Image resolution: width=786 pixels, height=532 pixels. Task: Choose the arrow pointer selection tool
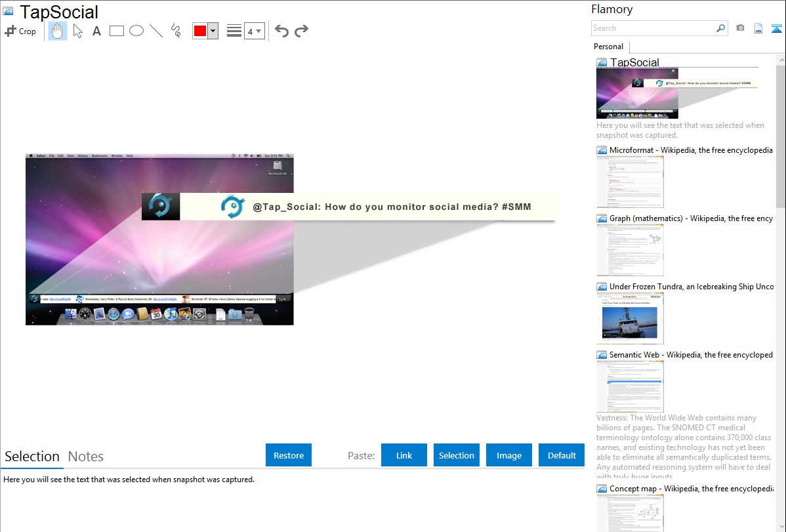point(77,31)
